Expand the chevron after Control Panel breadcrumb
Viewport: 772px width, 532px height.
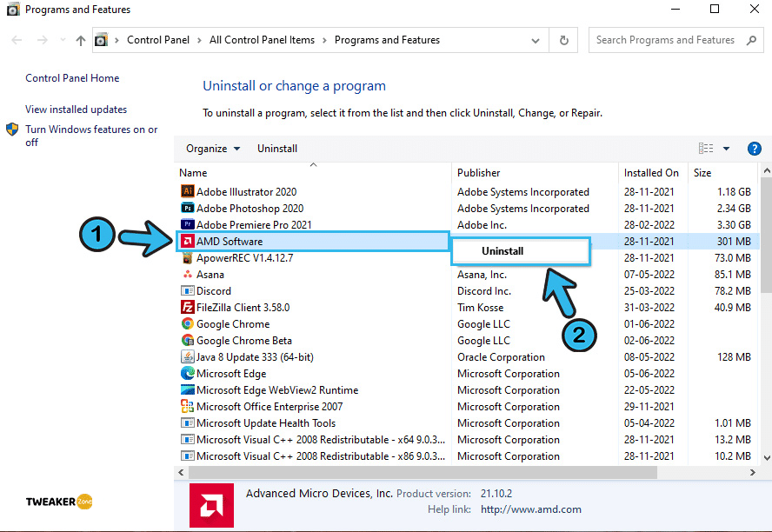pos(199,40)
